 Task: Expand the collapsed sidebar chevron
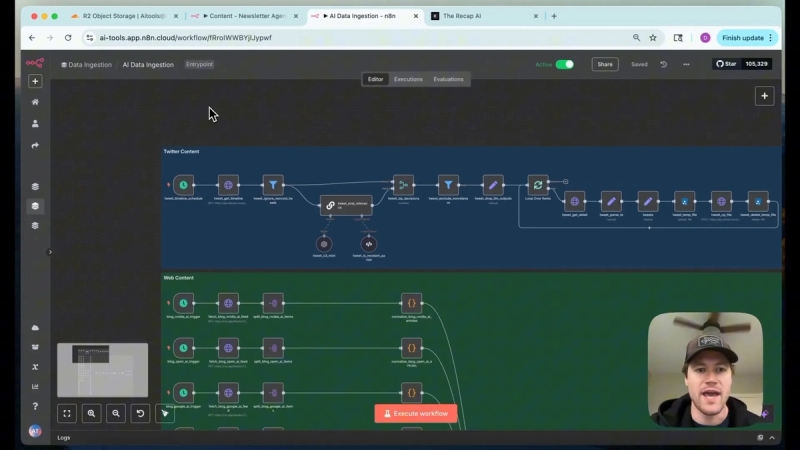49,252
